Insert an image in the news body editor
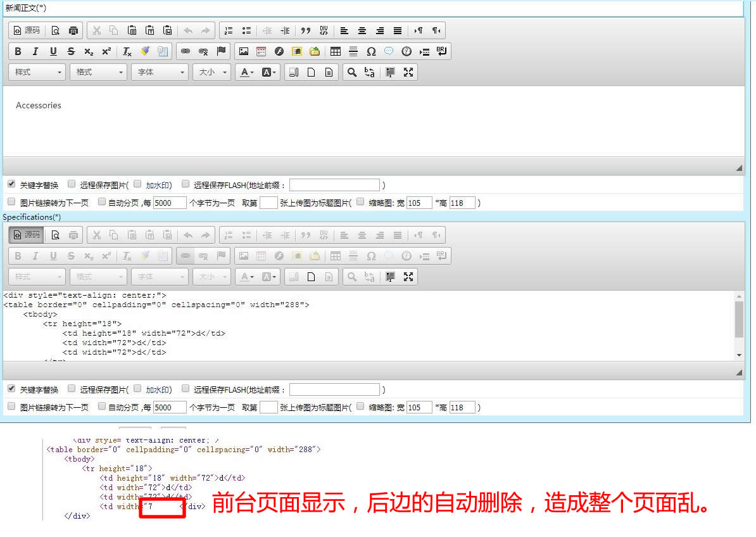 click(244, 52)
